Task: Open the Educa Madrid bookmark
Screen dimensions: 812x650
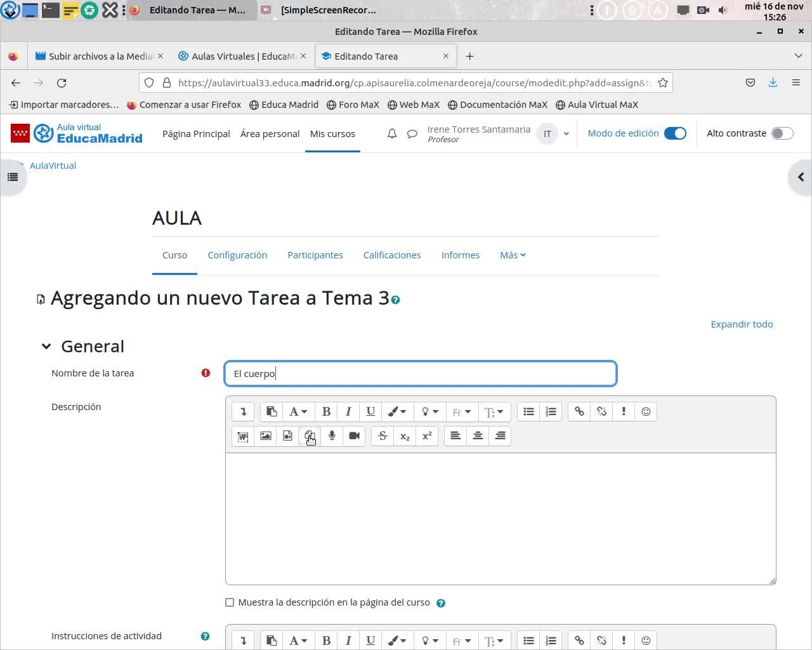Action: (284, 105)
